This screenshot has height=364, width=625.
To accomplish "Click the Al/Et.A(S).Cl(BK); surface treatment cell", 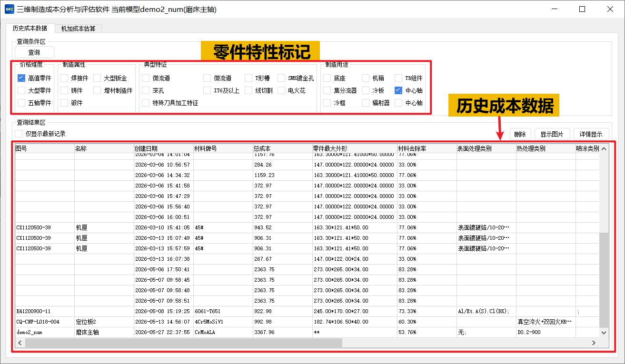I will [x=486, y=311].
